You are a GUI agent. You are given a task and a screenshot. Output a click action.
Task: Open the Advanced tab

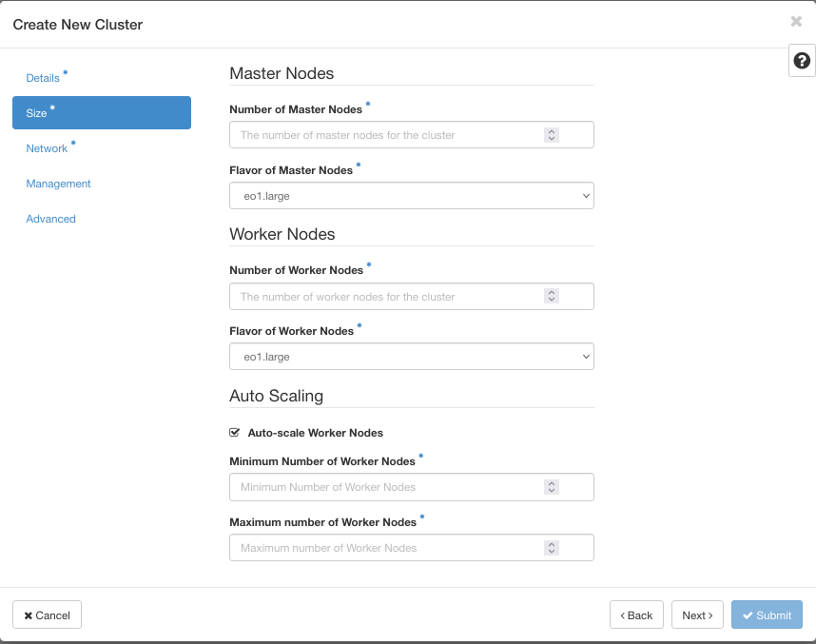50,219
